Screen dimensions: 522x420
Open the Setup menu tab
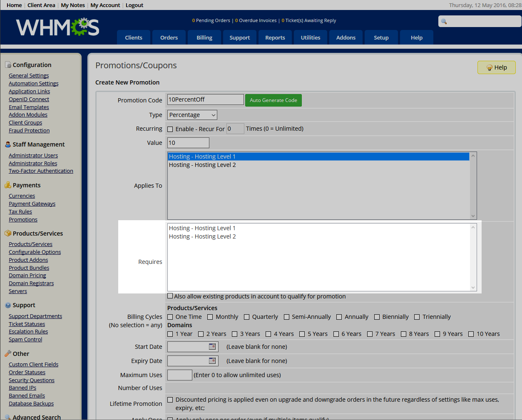(x=381, y=37)
